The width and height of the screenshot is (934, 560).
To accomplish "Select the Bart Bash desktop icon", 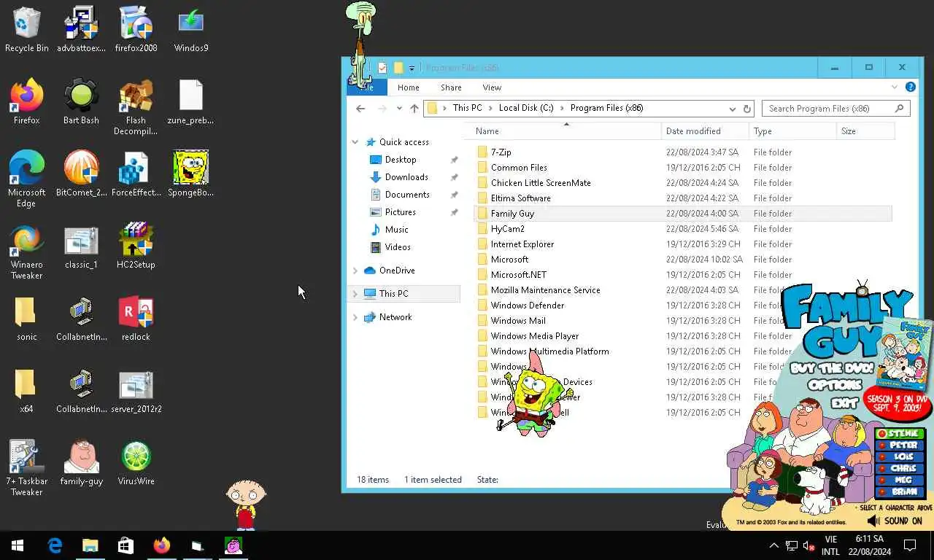I will click(81, 102).
